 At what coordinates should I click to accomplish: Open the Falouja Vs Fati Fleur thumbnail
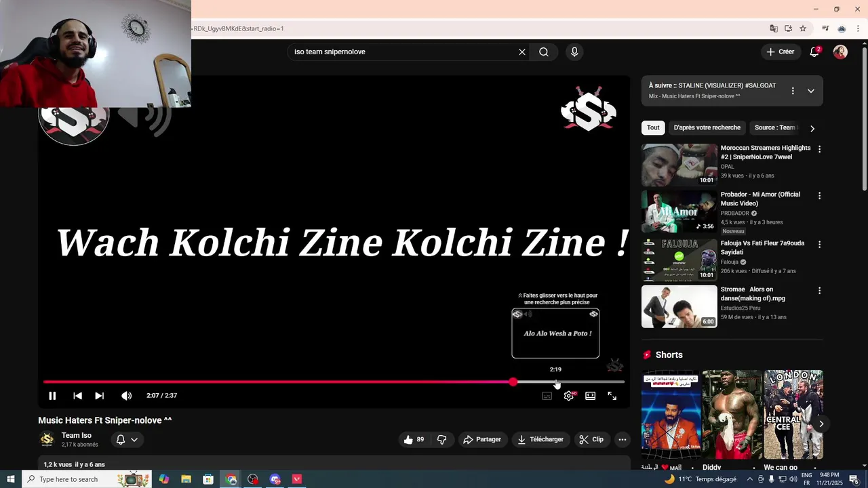tap(679, 260)
